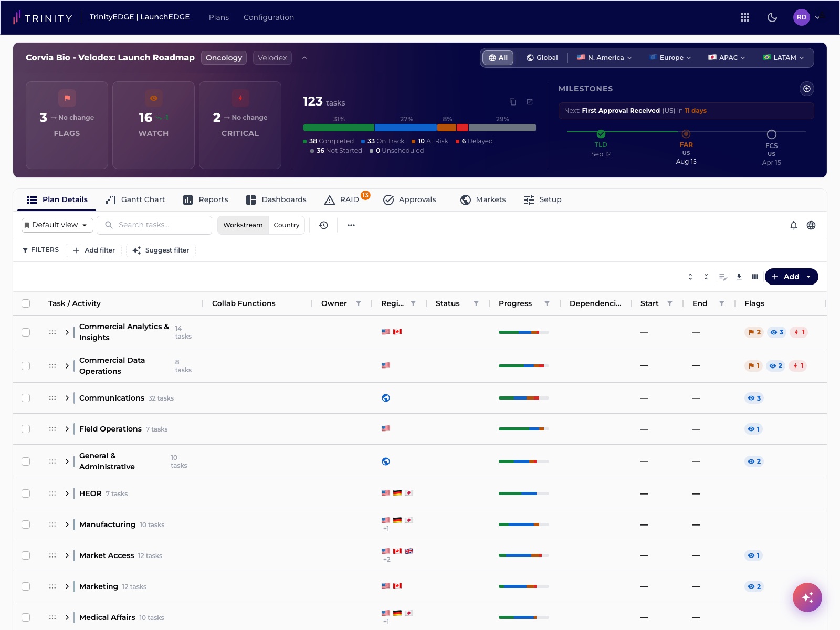The width and height of the screenshot is (840, 630).
Task: Click the edit list pencil icon
Action: (723, 277)
